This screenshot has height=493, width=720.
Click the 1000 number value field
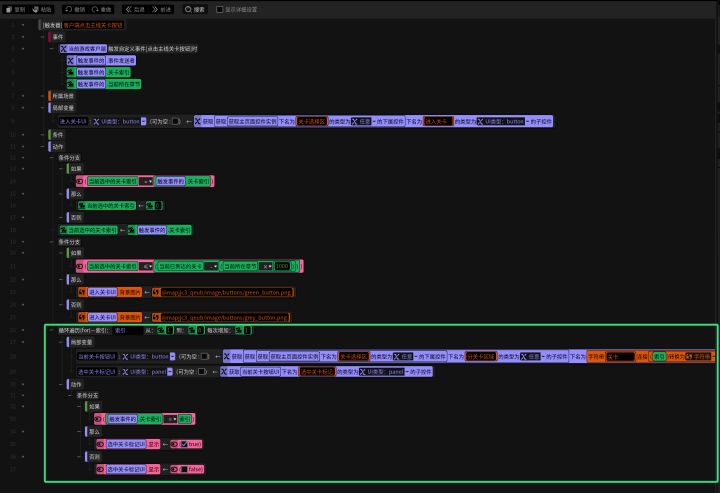click(282, 266)
